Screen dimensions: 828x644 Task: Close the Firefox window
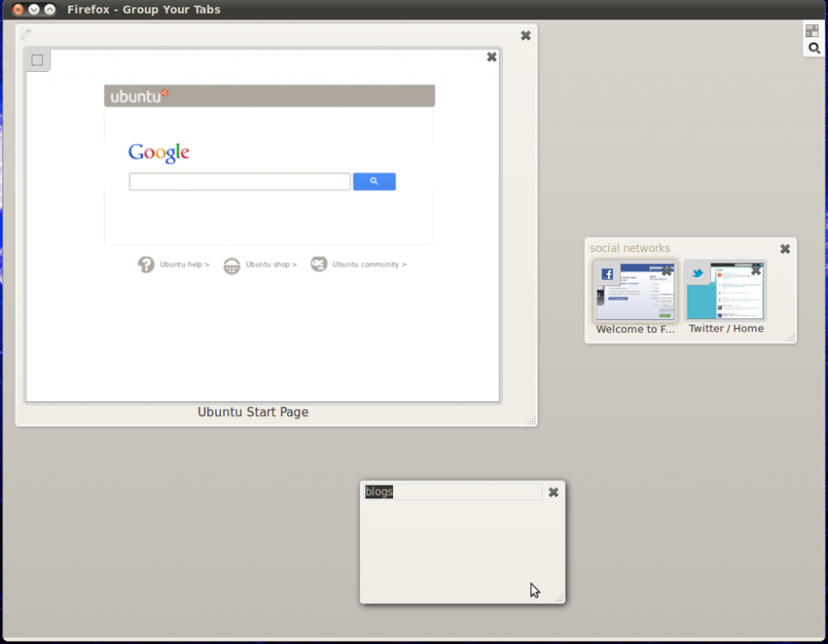point(18,10)
